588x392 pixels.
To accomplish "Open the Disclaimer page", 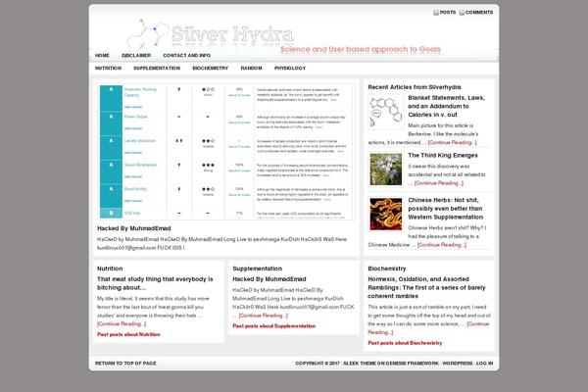I will click(136, 56).
